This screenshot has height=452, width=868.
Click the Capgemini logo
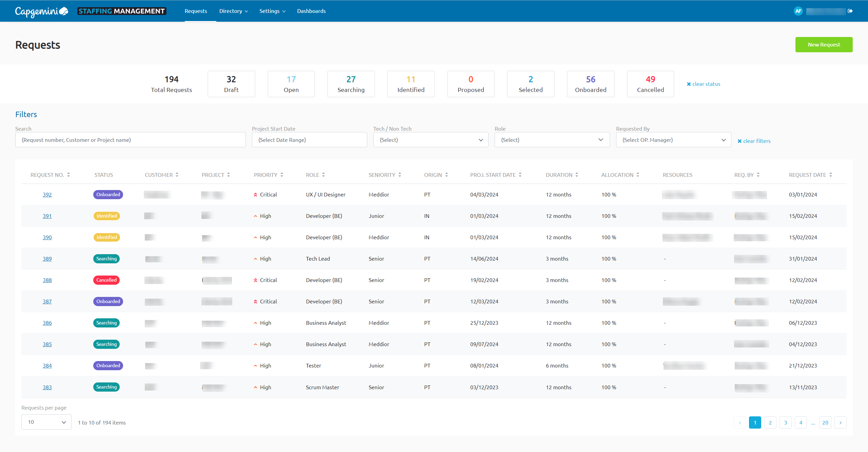tap(41, 12)
